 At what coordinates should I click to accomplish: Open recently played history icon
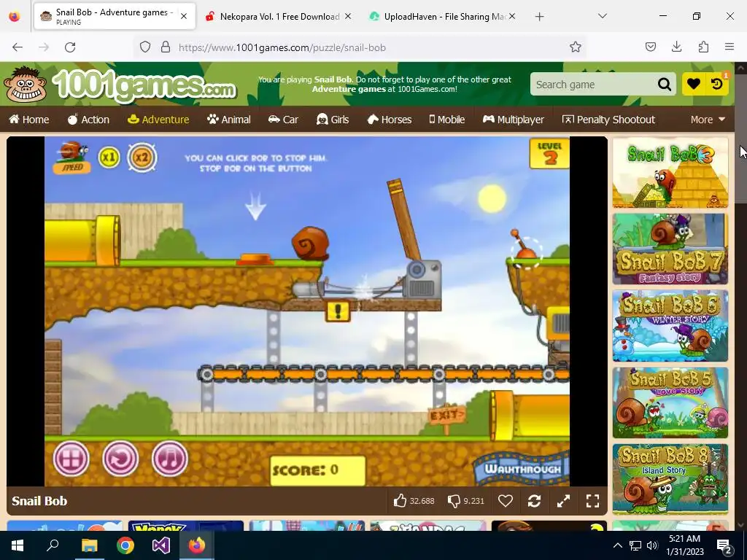coord(717,85)
